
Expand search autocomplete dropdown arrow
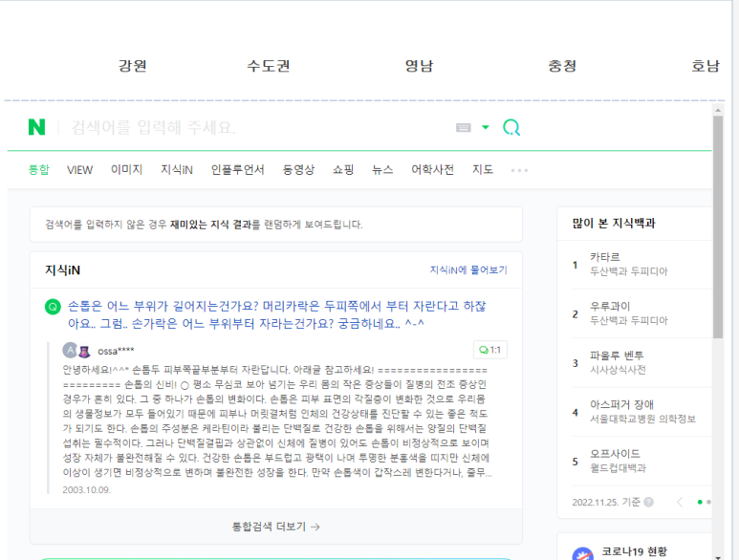(x=486, y=127)
